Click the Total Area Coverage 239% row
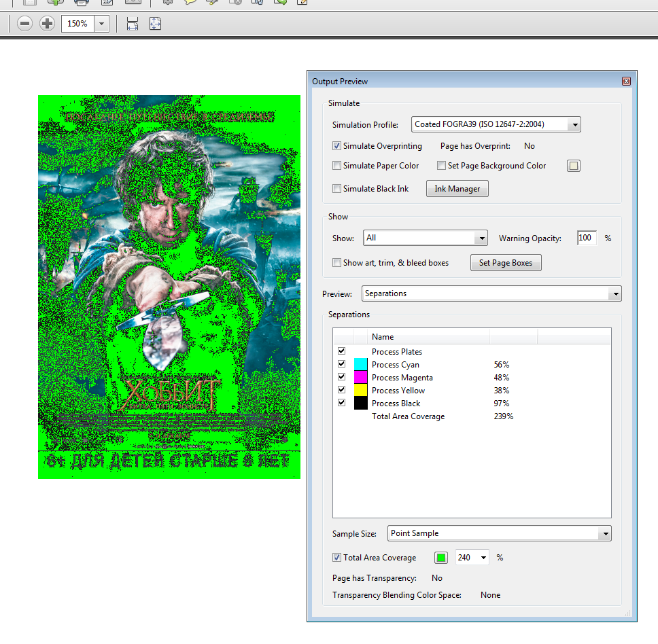Screen dimensions: 658x644 (472, 416)
